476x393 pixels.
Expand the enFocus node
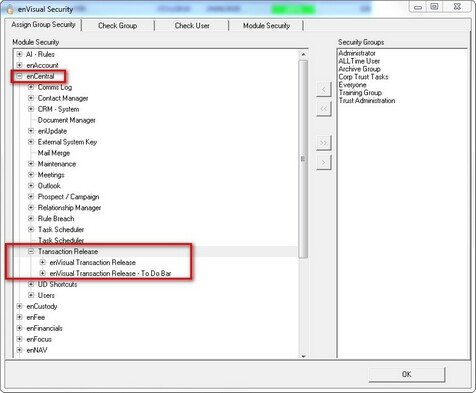[19, 339]
